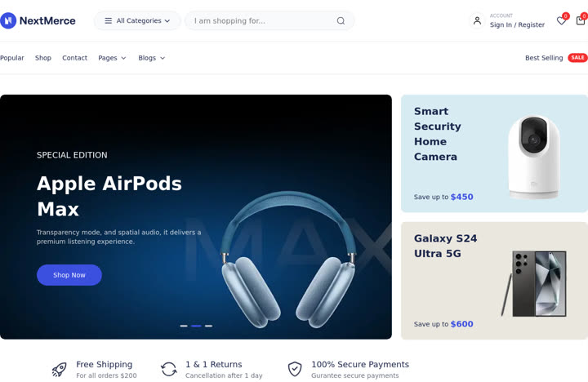Click the Free Shipping rocket icon
This screenshot has height=382, width=588.
click(x=60, y=369)
